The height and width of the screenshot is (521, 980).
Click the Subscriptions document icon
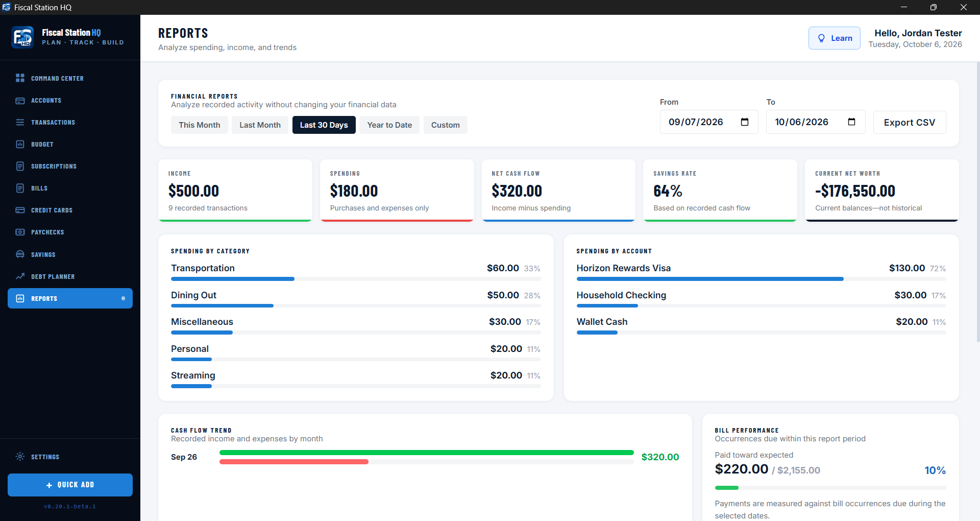tap(20, 167)
